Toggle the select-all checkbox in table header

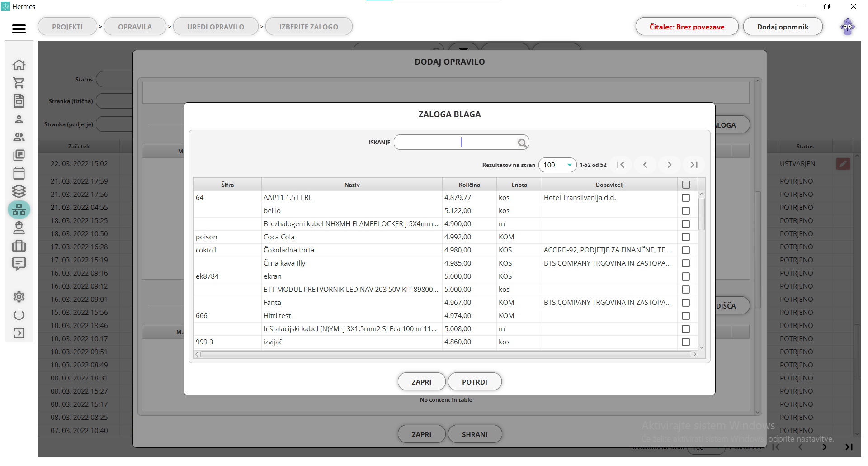coord(686,185)
